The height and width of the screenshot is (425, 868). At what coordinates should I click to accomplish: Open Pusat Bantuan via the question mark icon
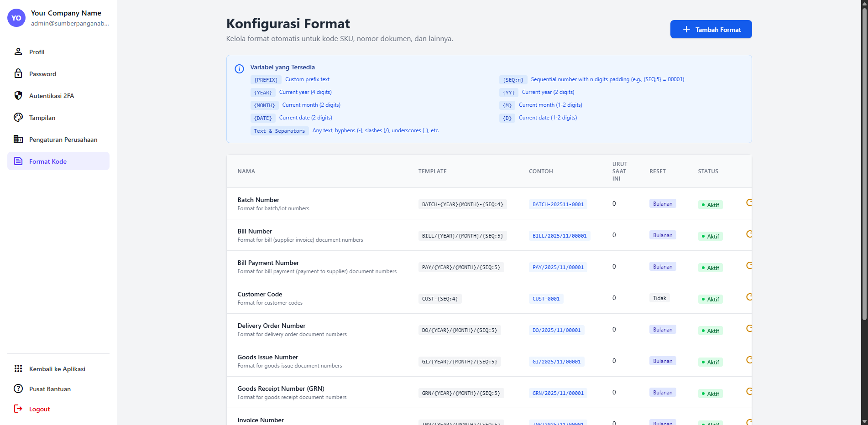[18, 389]
